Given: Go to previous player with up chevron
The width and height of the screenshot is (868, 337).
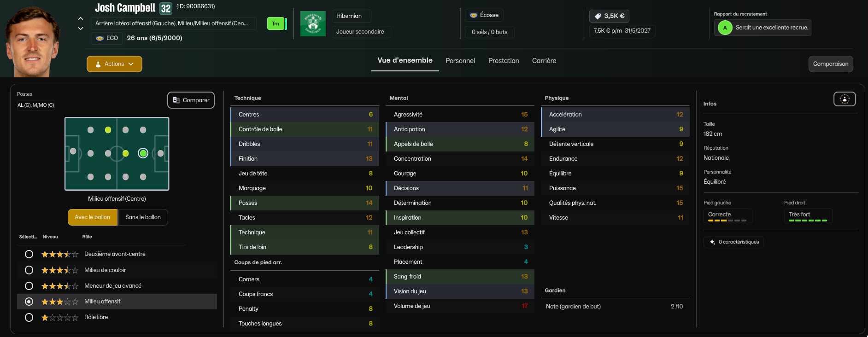Looking at the screenshot, I should click(x=81, y=19).
